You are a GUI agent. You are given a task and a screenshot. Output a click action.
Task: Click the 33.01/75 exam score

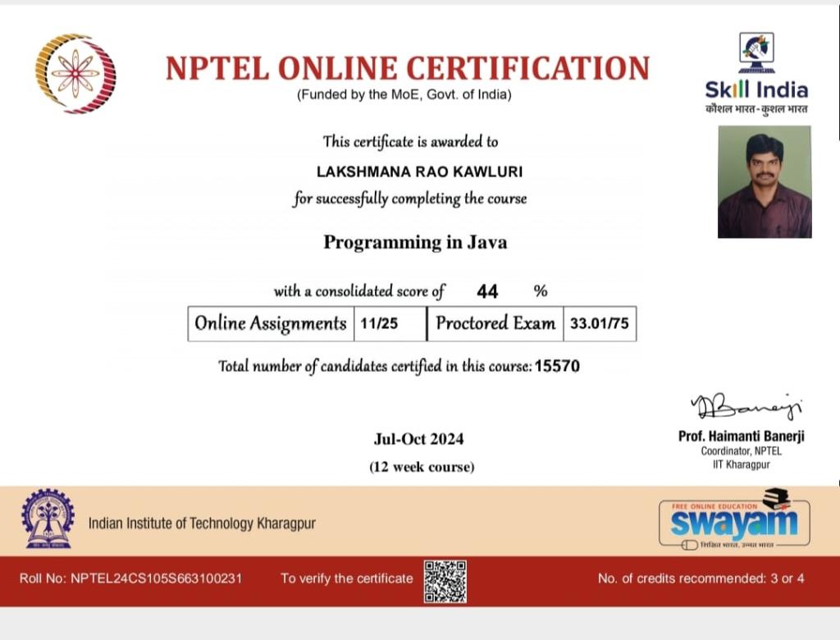(x=599, y=323)
